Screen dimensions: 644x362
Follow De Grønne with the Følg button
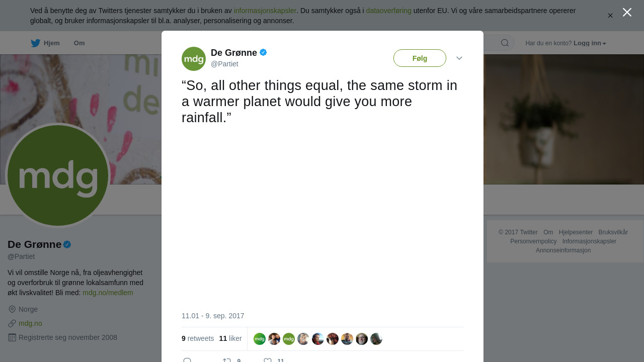(x=420, y=58)
